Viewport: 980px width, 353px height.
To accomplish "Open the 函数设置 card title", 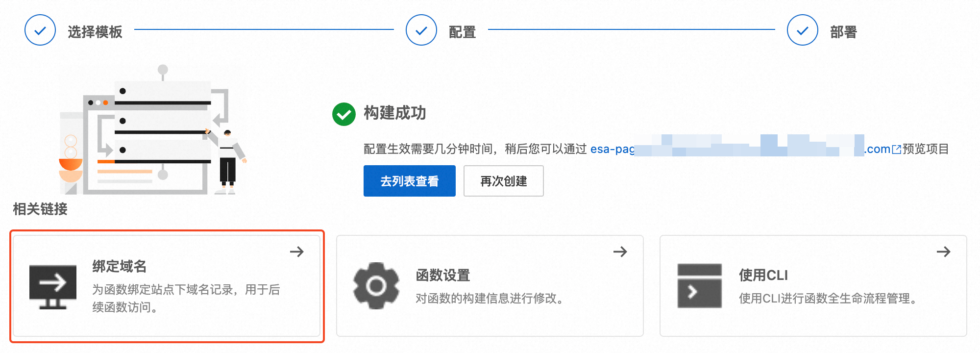I will coord(443,275).
